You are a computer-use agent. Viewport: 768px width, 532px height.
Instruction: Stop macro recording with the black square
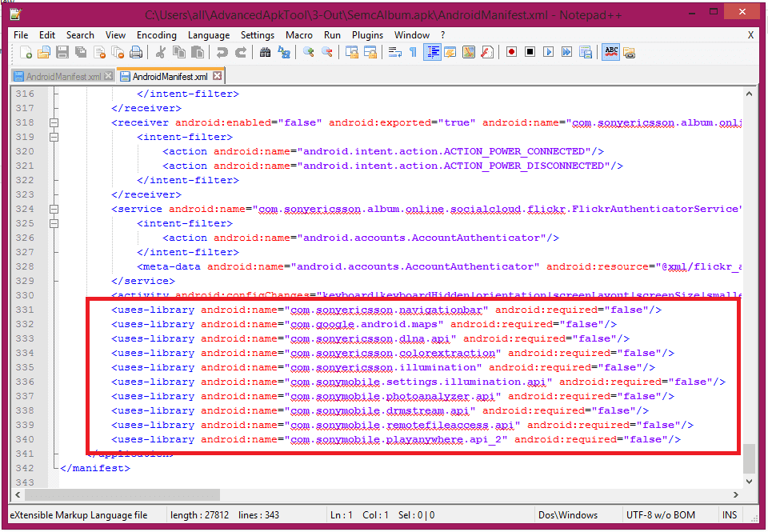pyautogui.click(x=530, y=52)
